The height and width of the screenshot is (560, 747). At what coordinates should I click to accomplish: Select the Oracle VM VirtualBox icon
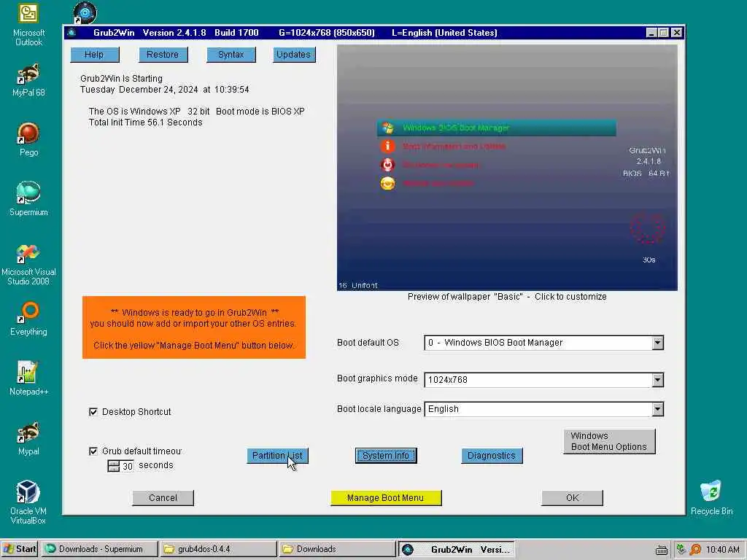(x=28, y=502)
